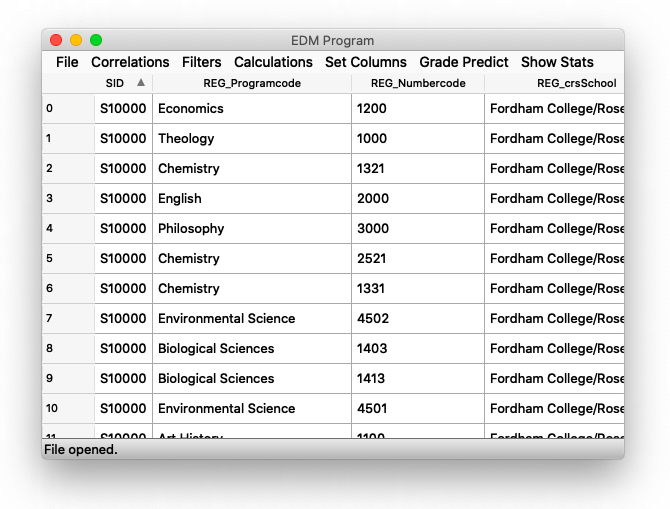Sort by REG_Numbercode column header
The height and width of the screenshot is (509, 670).
click(x=417, y=84)
